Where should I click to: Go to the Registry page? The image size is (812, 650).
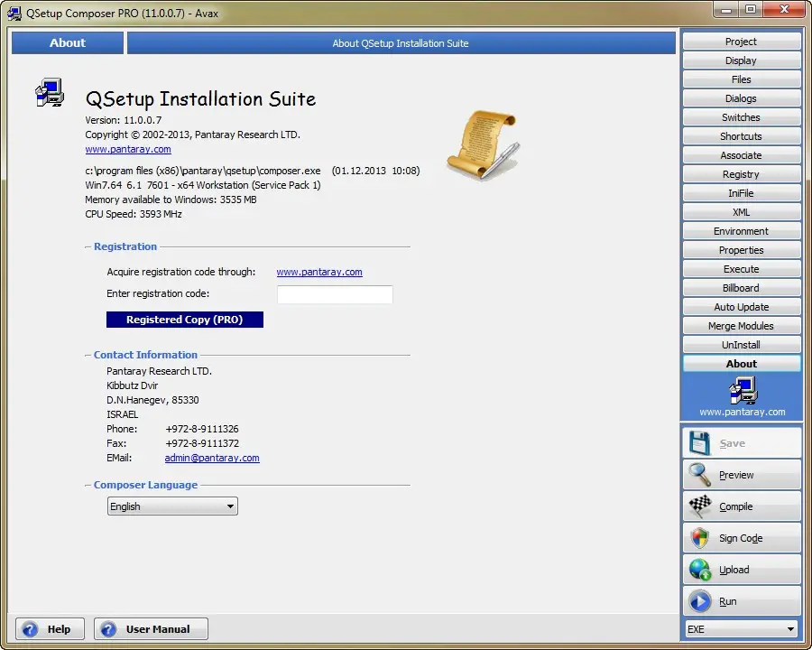point(742,174)
